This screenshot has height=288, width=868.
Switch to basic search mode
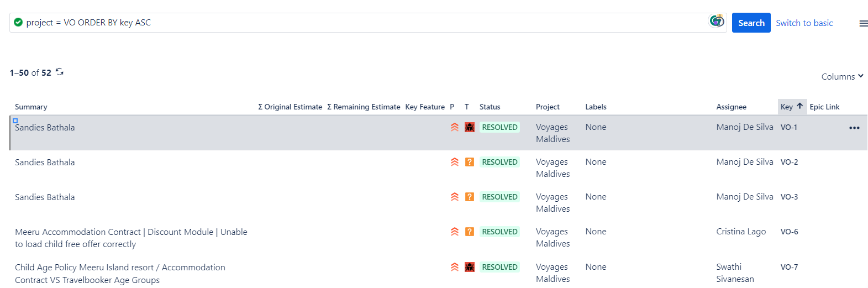(804, 23)
